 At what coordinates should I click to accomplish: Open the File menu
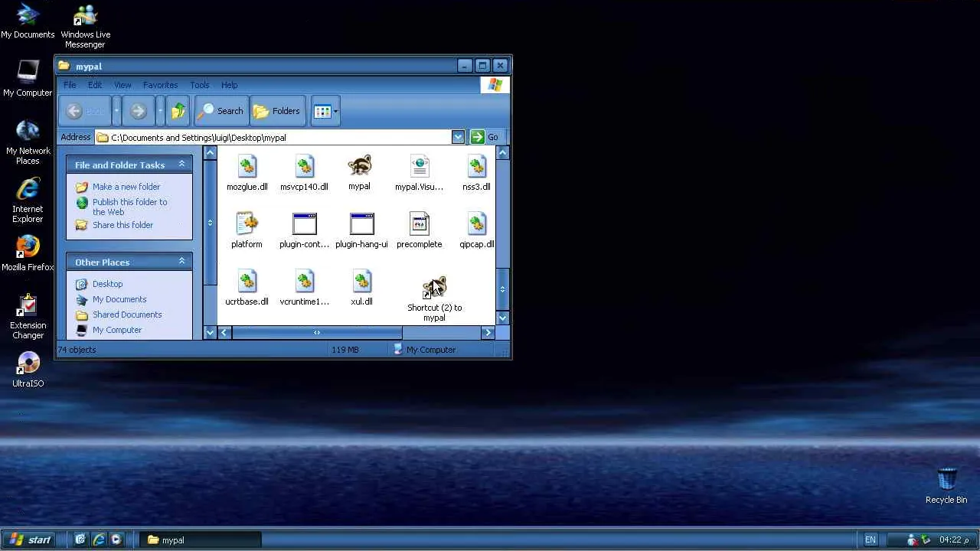pyautogui.click(x=70, y=85)
